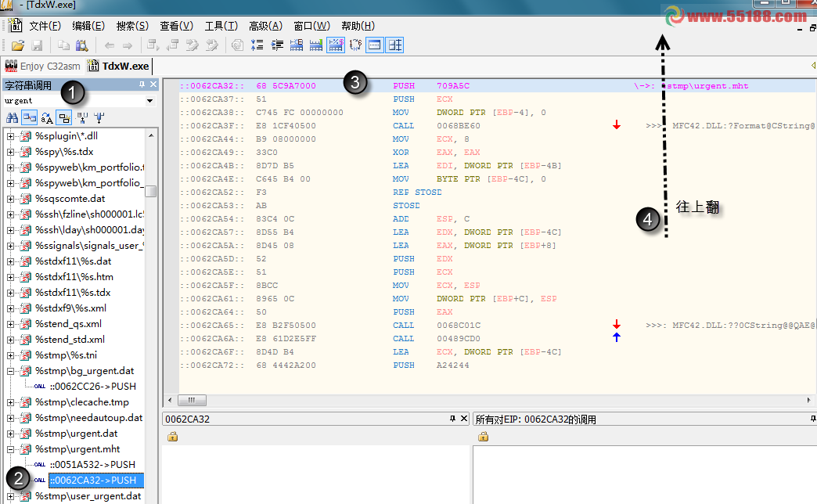Click the urgent search text field
The width and height of the screenshot is (817, 504).
[x=74, y=101]
